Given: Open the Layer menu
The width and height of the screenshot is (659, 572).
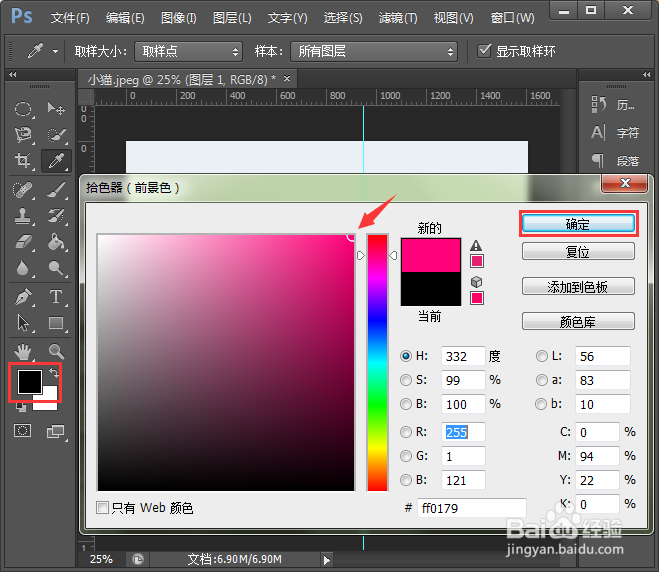Looking at the screenshot, I should click(x=232, y=18).
